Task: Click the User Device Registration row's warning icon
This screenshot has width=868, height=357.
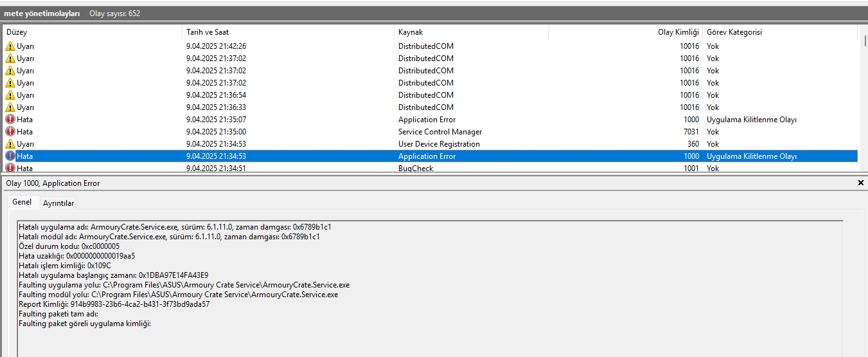Action: click(10, 144)
